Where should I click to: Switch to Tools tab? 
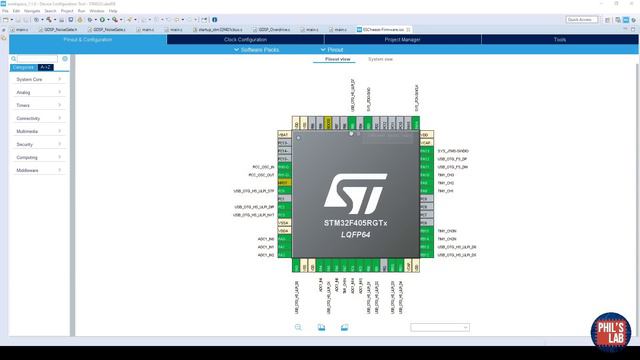(560, 40)
